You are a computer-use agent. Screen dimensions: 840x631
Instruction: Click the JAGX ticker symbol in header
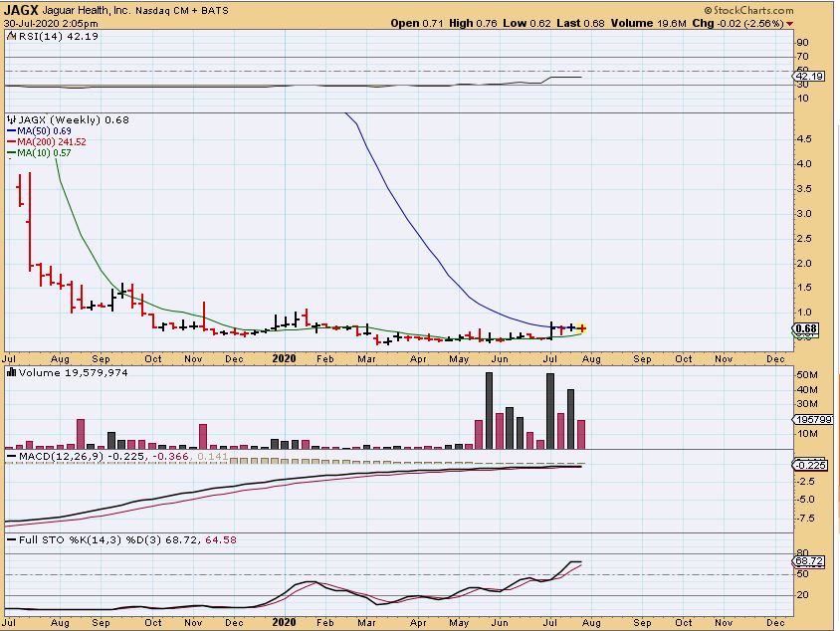21,10
